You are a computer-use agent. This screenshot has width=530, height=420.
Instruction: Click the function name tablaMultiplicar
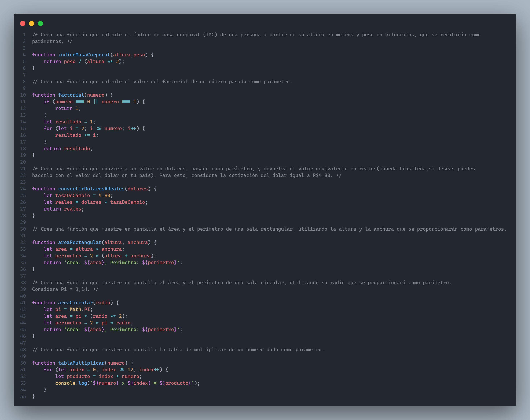click(x=81, y=363)
